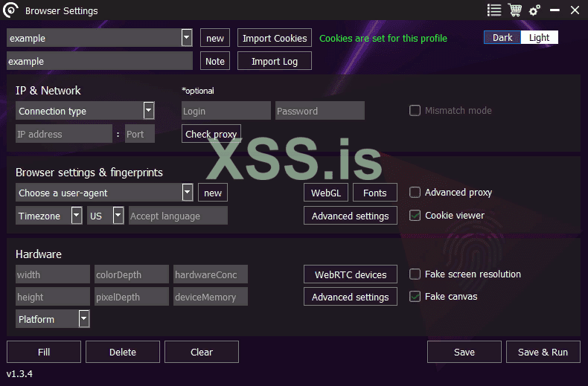Open the gears settings icon

tap(534, 10)
